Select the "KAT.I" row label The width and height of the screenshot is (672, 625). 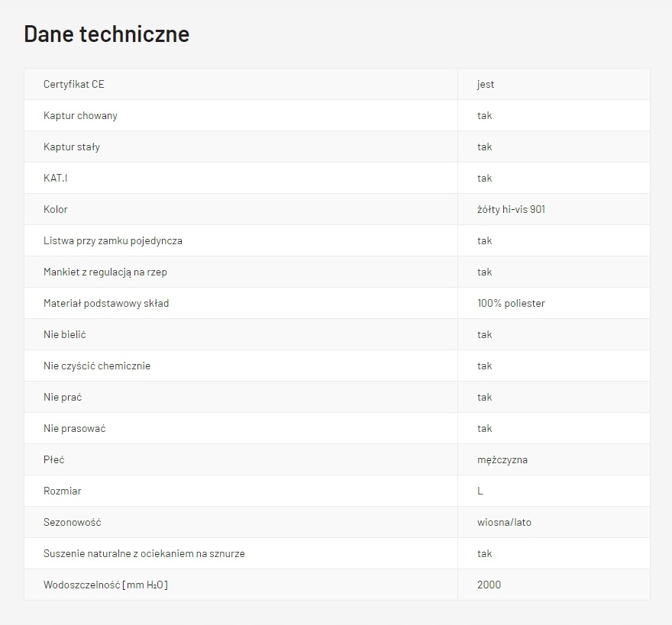pyautogui.click(x=56, y=178)
